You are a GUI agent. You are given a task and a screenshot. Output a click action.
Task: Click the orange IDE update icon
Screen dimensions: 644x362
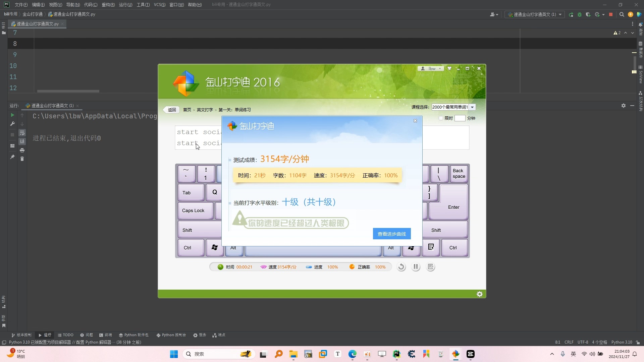pyautogui.click(x=631, y=15)
